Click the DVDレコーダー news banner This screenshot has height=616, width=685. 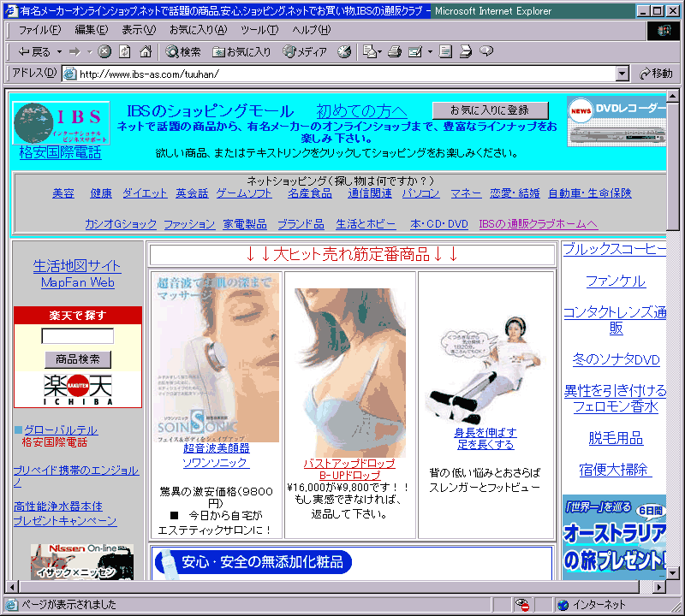(616, 121)
